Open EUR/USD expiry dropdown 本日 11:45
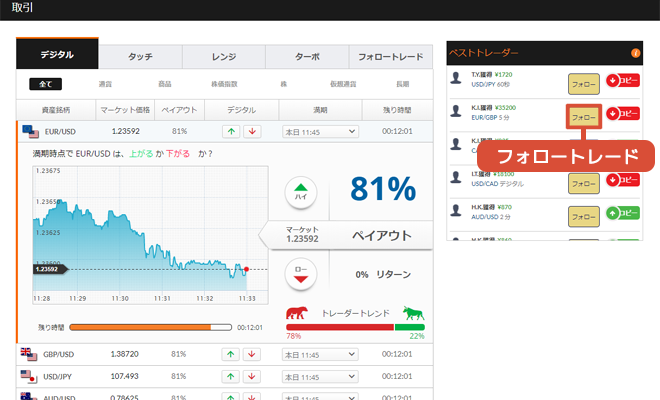 (320, 132)
